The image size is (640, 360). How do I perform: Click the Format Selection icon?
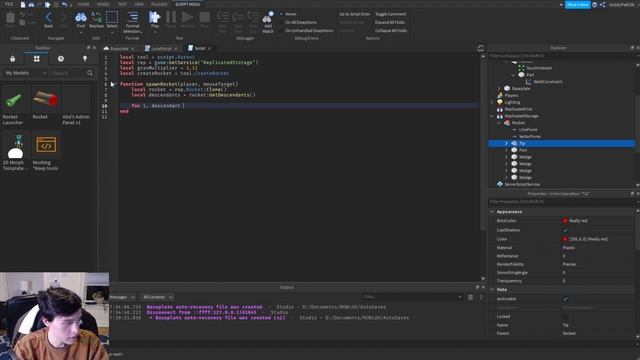point(133,18)
